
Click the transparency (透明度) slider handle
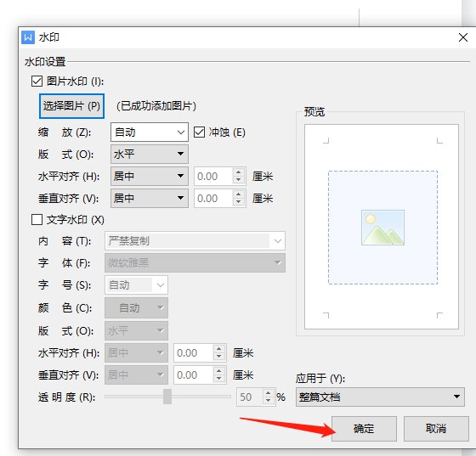[x=167, y=397]
